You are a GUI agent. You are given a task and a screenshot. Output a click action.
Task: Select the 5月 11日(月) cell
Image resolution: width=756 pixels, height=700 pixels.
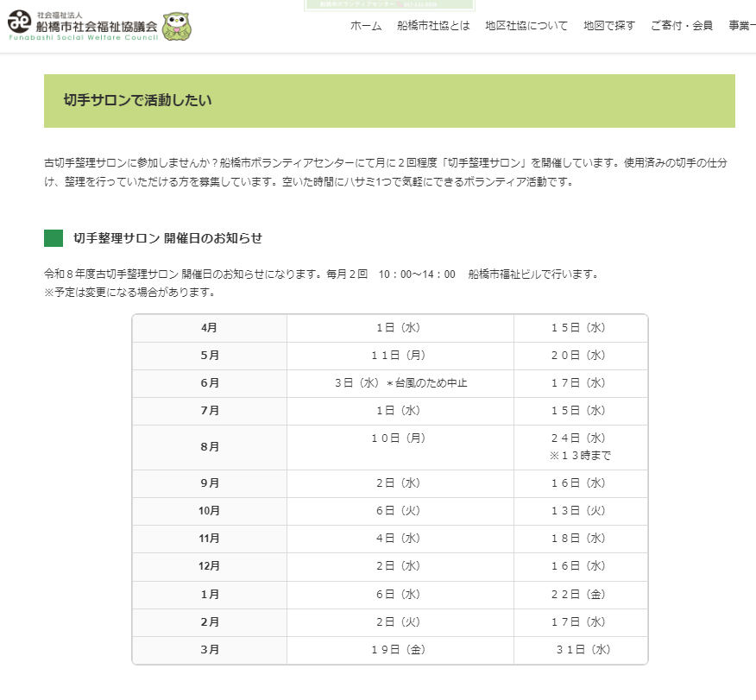(400, 356)
